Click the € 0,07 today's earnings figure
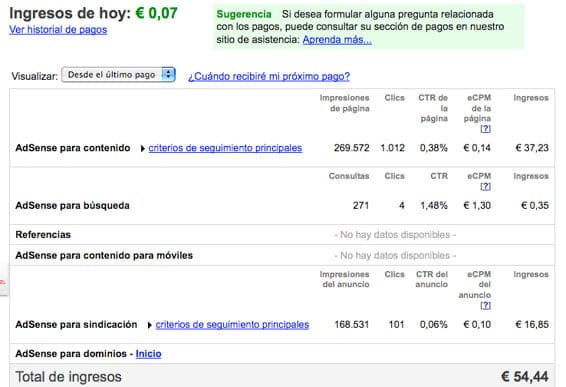The width and height of the screenshot is (566, 387). point(156,13)
